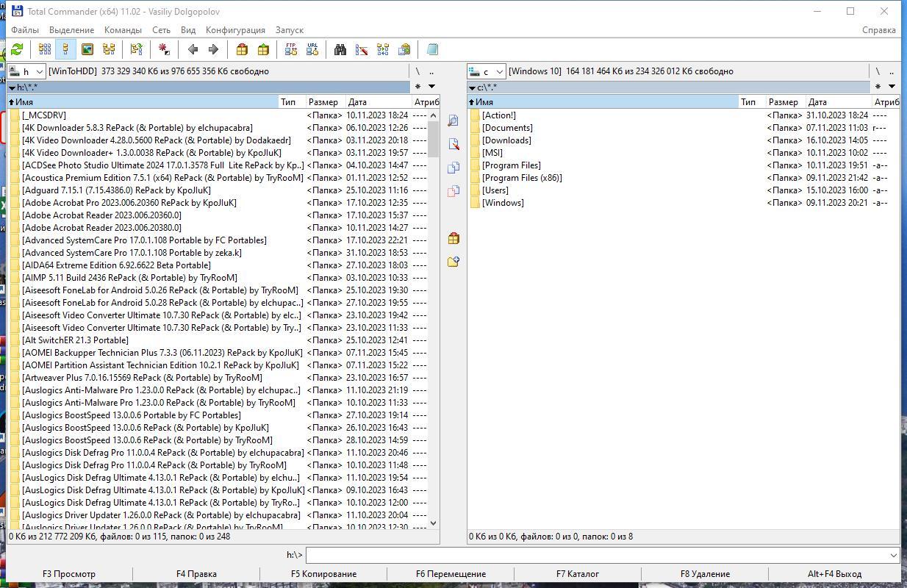Click the URL new connection toolbar icon
The image size is (907, 588).
click(312, 49)
